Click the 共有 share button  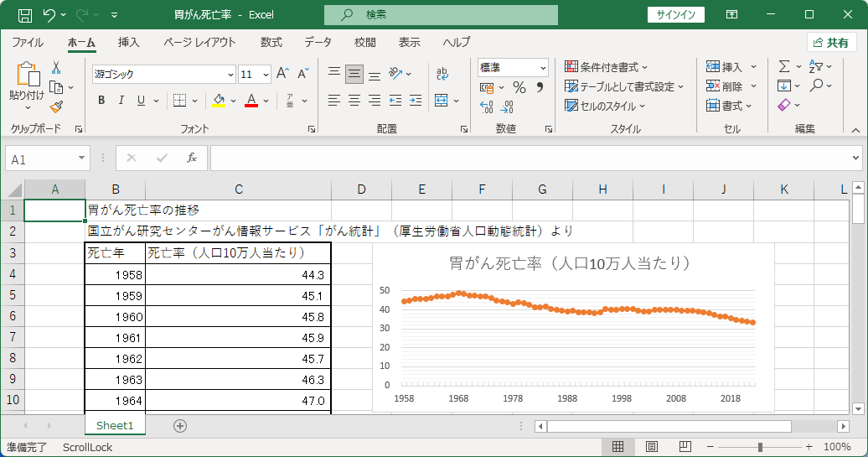831,43
